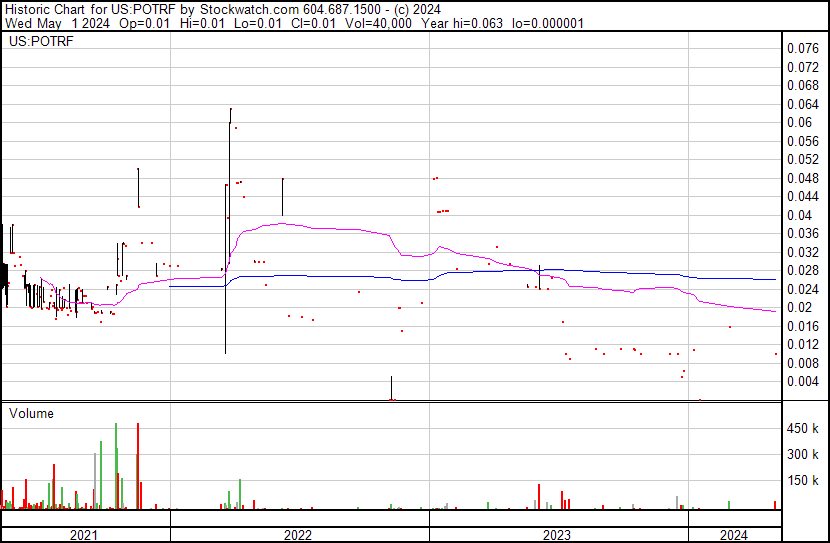Click the lo=0.000001 value in header
Screen dimensions: 830x543
[547, 23]
